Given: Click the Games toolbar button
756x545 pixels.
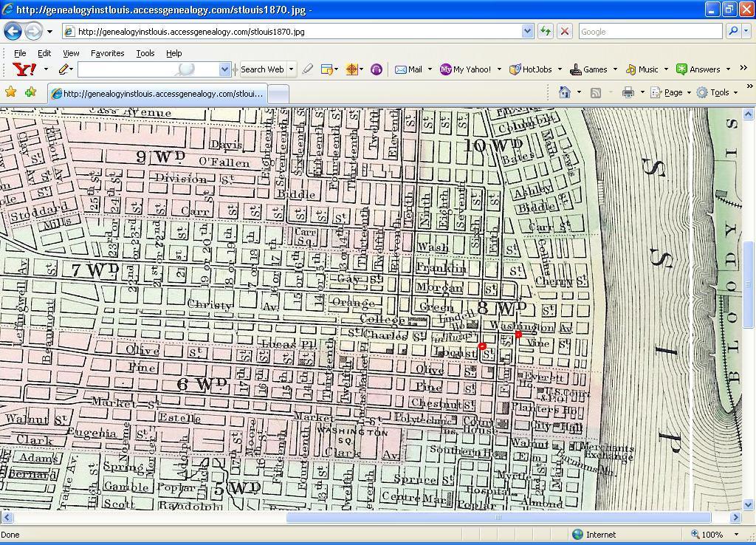Looking at the screenshot, I should (x=588, y=69).
